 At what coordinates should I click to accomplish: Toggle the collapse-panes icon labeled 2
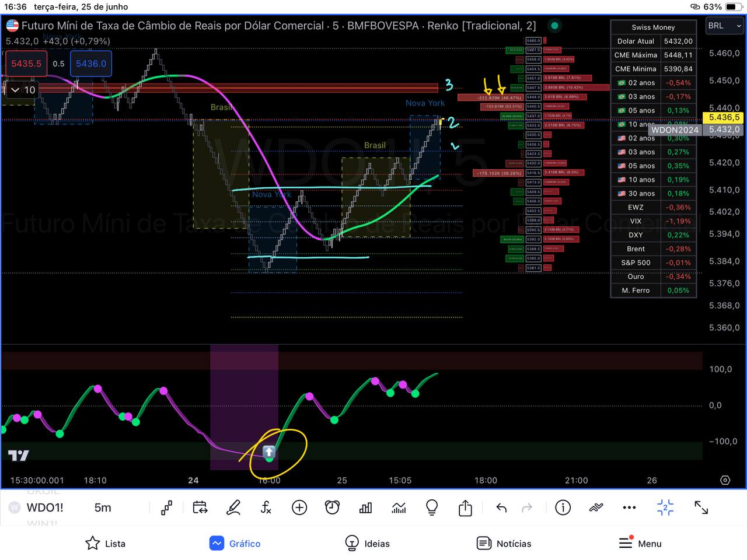click(x=665, y=508)
